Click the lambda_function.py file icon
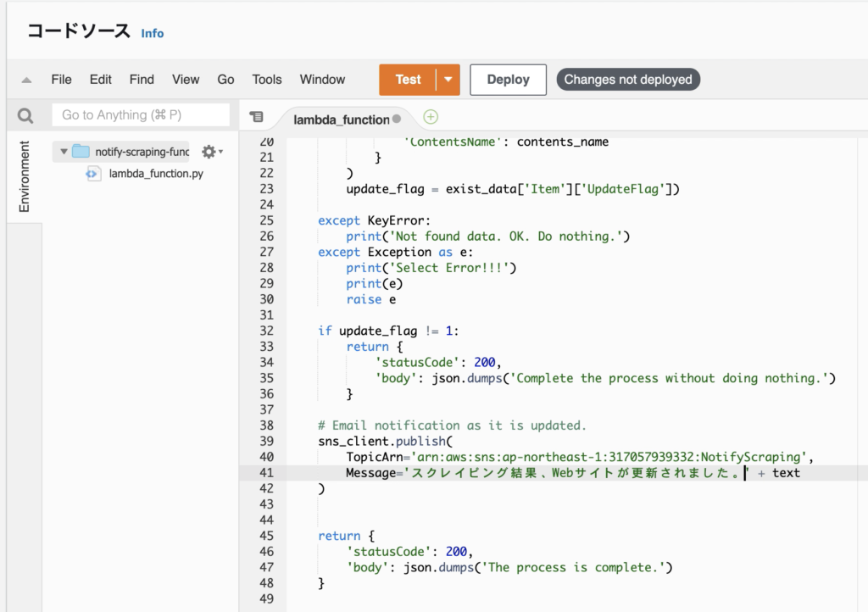 [x=92, y=174]
